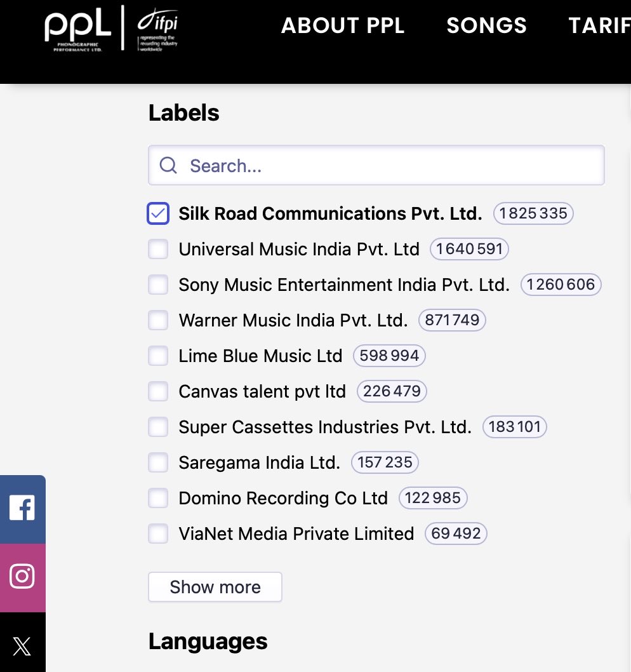The image size is (631, 672).
Task: Open the Facebook social link icon
Action: point(22,509)
